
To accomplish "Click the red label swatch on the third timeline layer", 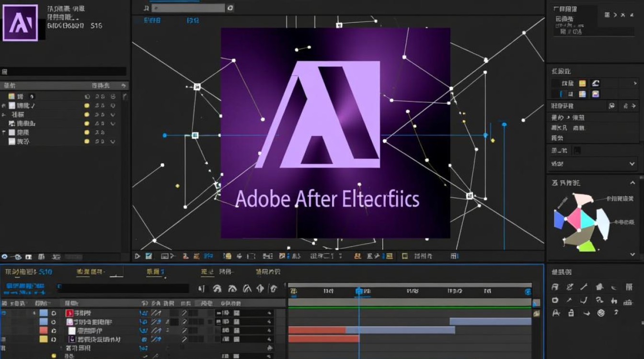I will (44, 331).
